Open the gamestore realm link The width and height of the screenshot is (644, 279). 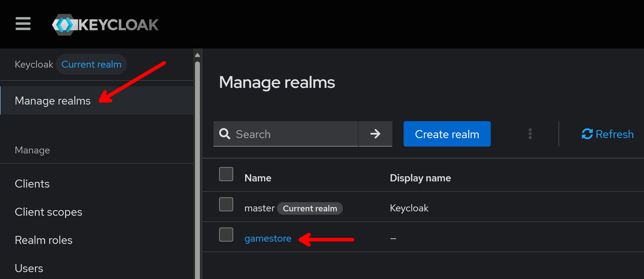tap(268, 238)
